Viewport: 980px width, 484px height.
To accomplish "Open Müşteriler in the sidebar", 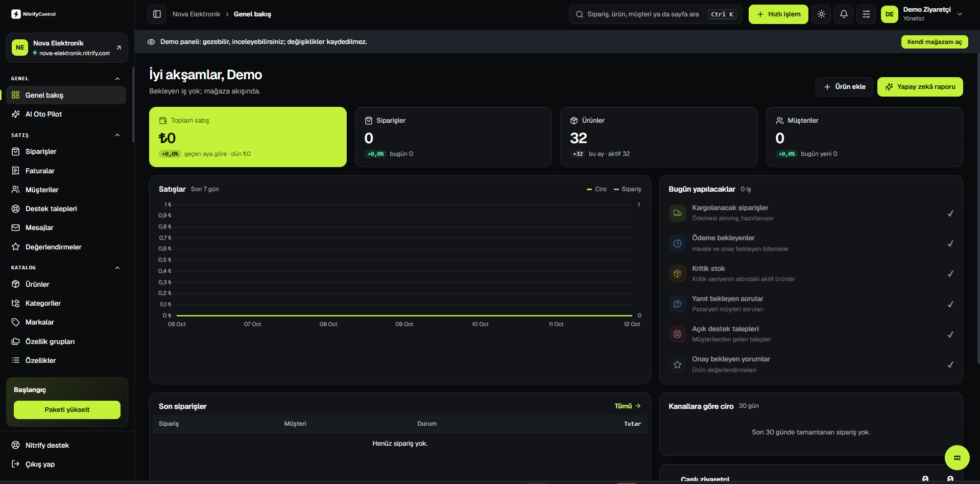I will click(66, 190).
